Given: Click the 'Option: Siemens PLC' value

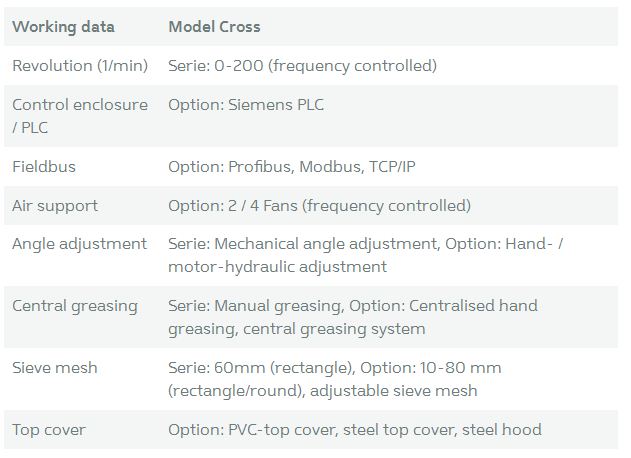Looking at the screenshot, I should [246, 105].
